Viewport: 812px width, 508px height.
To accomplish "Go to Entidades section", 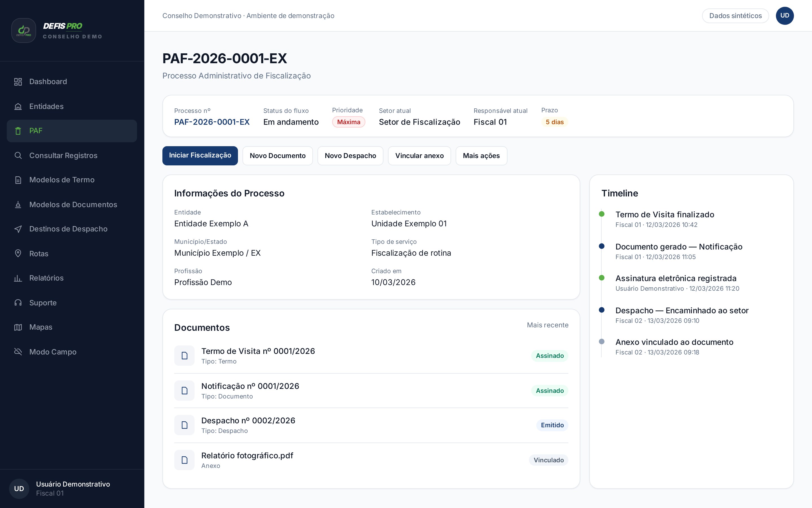I will click(x=72, y=106).
